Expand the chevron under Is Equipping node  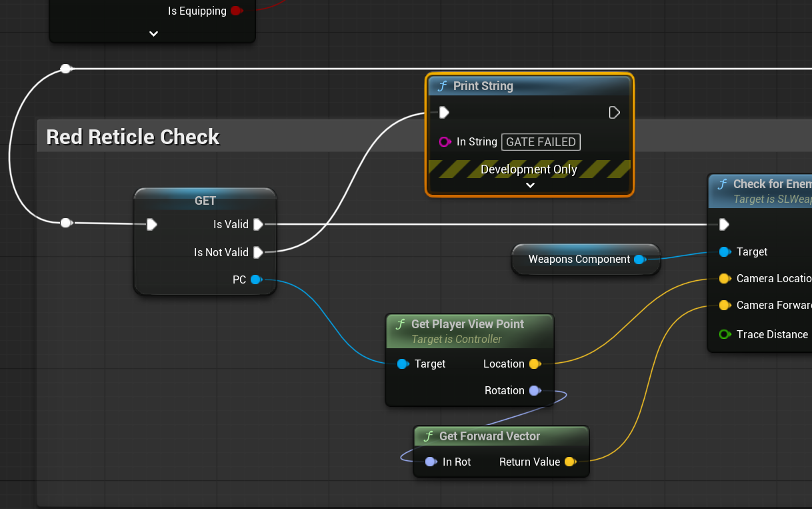(153, 33)
